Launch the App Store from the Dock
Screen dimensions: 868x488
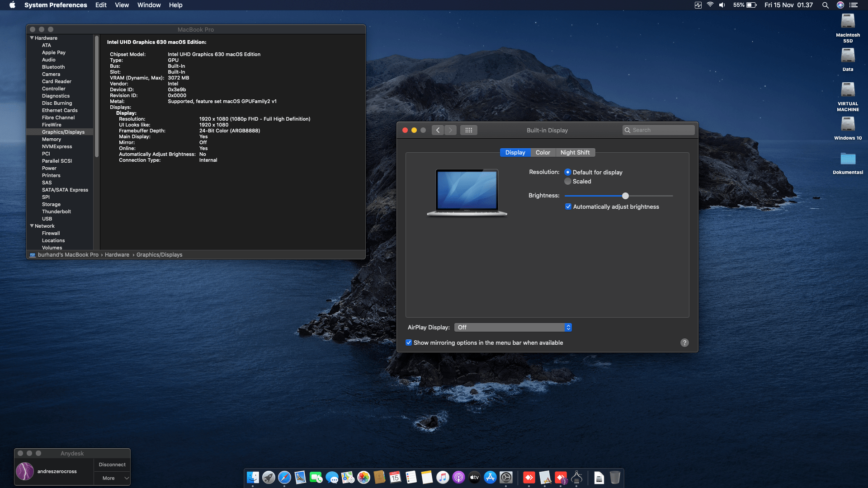pos(490,478)
